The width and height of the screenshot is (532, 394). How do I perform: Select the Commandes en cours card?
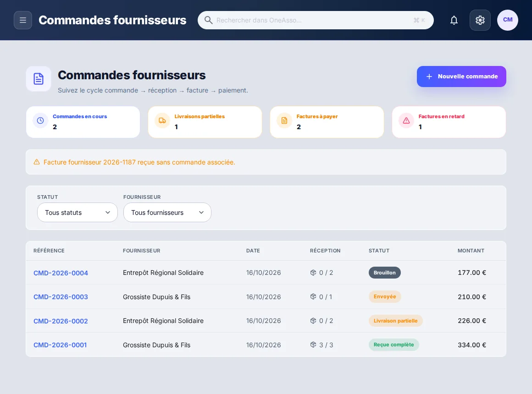pos(83,122)
